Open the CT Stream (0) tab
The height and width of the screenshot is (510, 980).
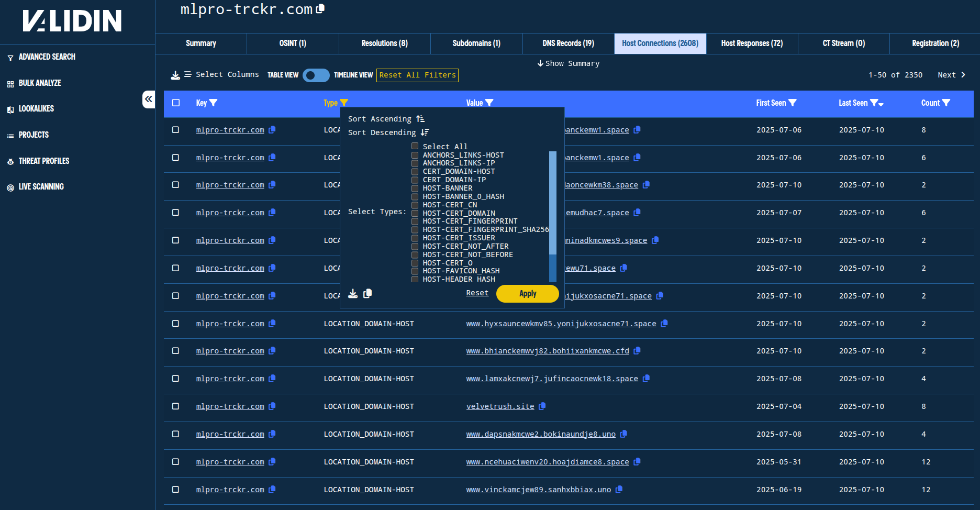click(844, 43)
